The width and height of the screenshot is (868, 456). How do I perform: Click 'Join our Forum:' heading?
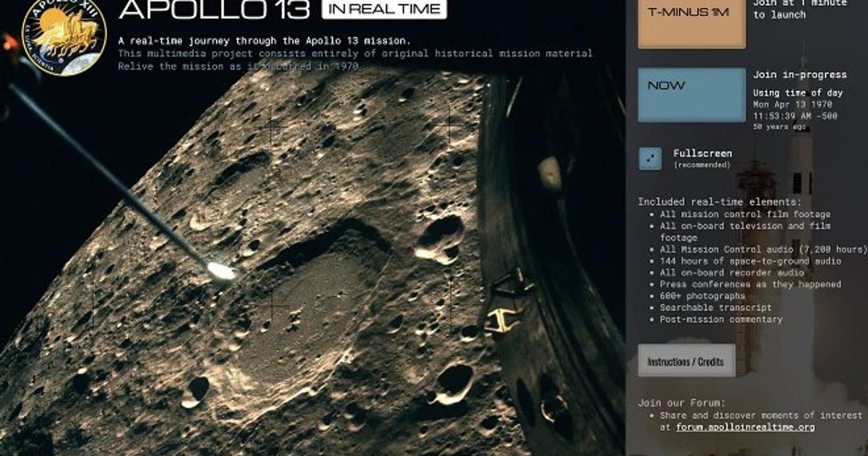click(681, 403)
